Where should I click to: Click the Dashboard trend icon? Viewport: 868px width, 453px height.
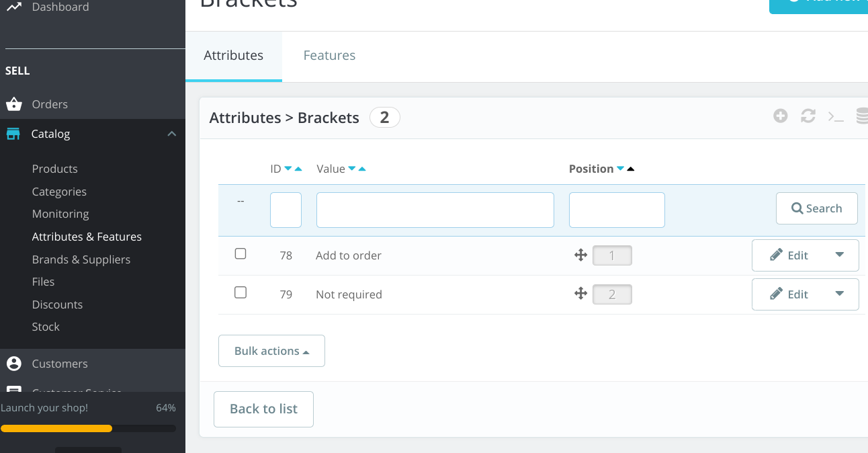point(13,7)
